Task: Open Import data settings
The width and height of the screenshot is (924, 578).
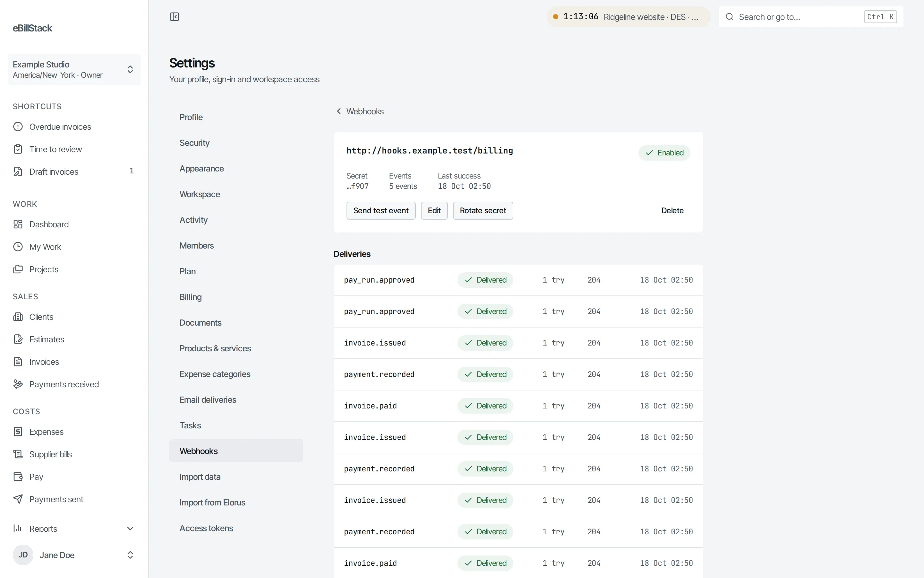Action: (x=236, y=477)
